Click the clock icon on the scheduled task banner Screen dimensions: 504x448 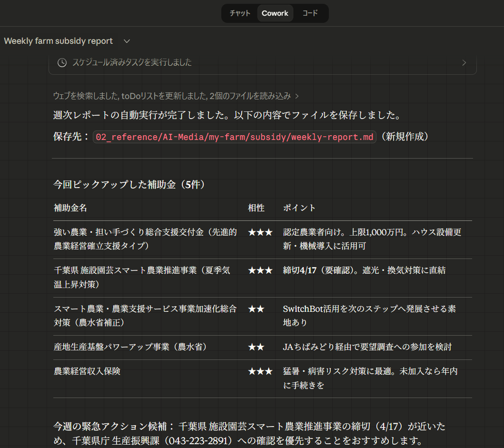[61, 62]
